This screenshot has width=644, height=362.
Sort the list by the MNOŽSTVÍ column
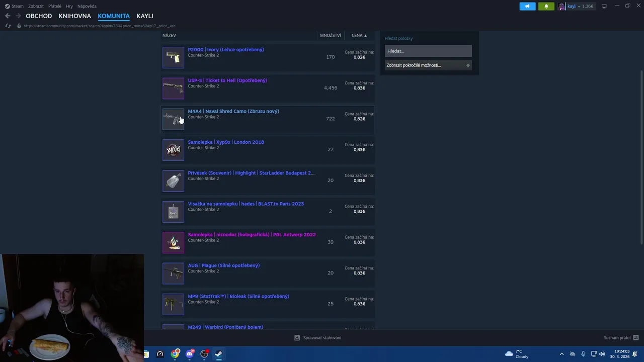tap(331, 35)
